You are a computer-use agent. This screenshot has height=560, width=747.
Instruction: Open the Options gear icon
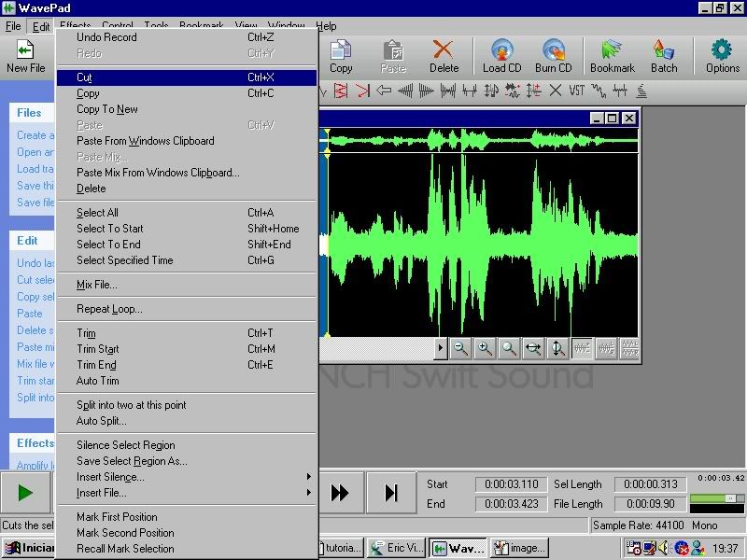[722, 56]
